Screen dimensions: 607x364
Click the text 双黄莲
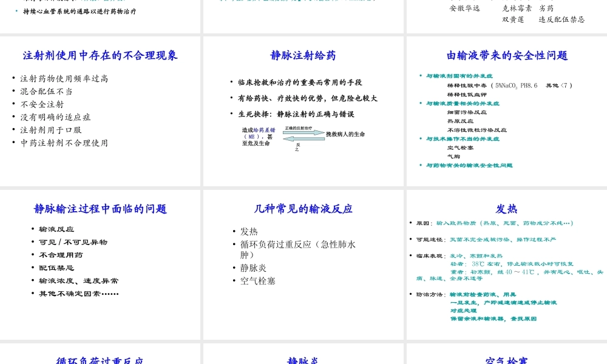click(514, 19)
